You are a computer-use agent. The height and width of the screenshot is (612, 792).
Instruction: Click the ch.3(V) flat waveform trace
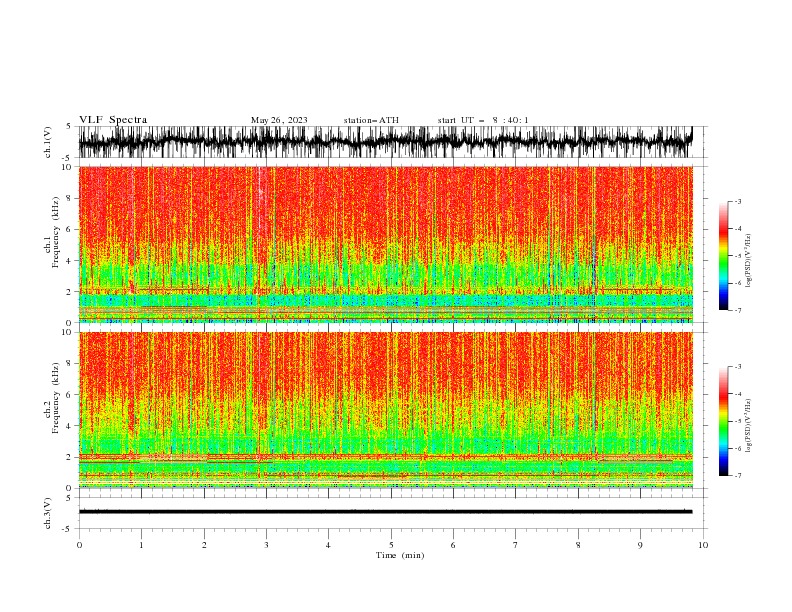(385, 512)
